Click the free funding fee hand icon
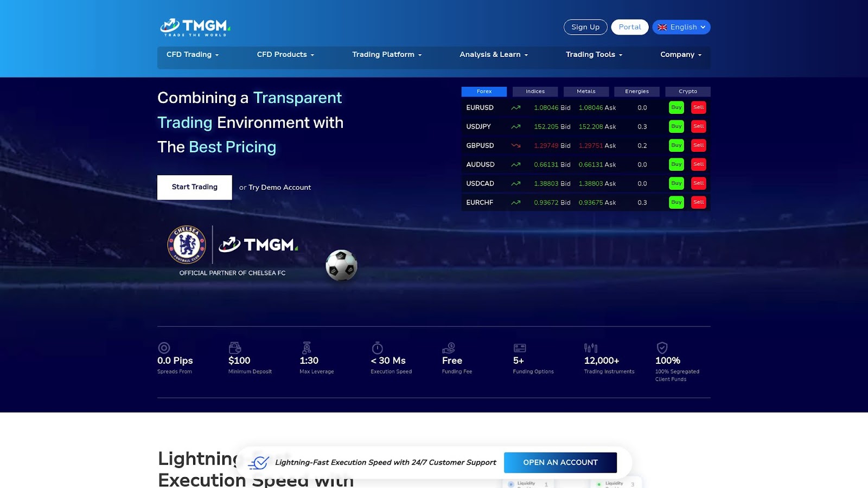The width and height of the screenshot is (868, 488). 449,348
